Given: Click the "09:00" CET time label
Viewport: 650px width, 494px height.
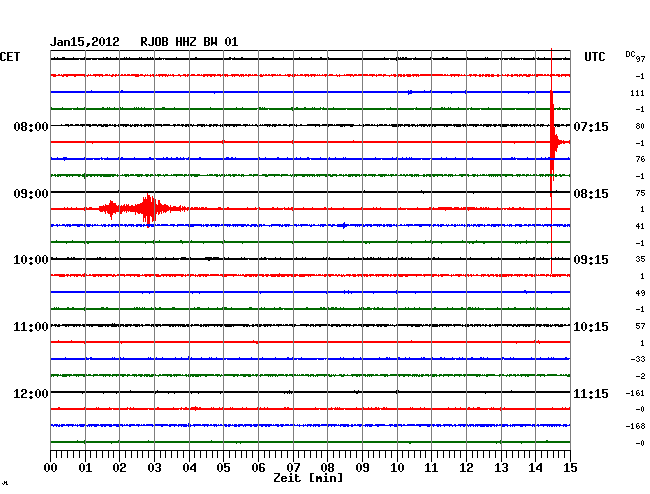Looking at the screenshot, I should 31,194.
